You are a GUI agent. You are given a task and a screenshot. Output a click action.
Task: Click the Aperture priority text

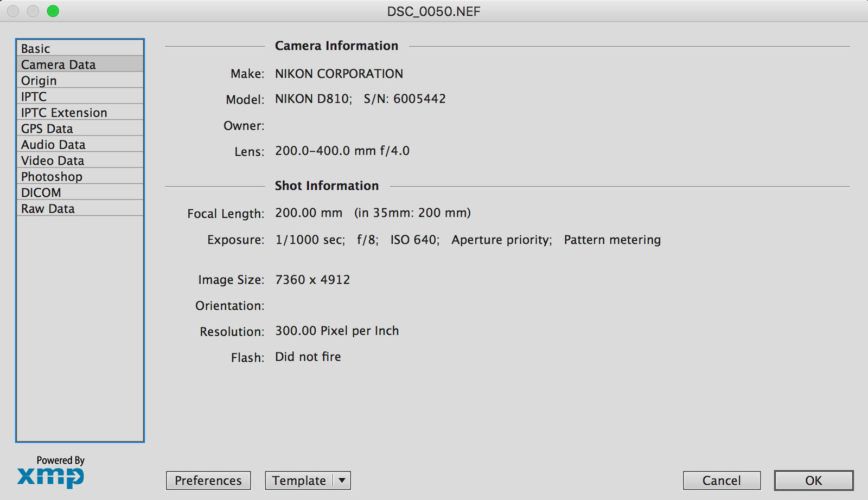click(502, 240)
